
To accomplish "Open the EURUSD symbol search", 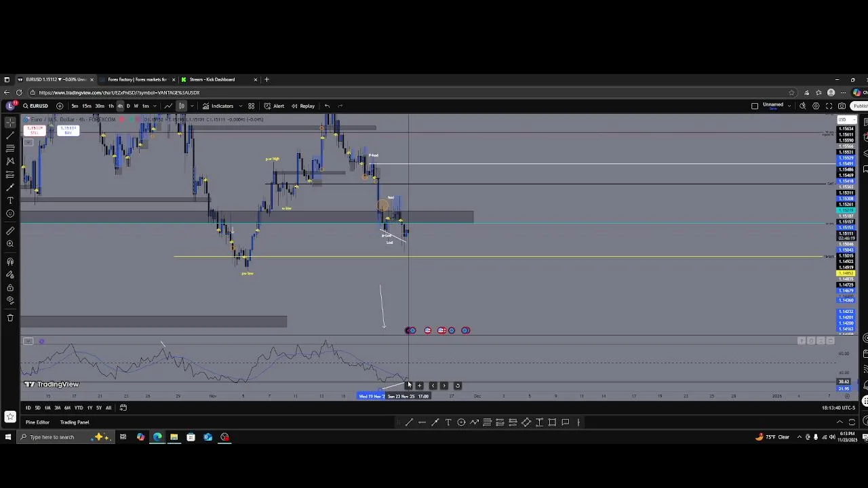I will (35, 106).
